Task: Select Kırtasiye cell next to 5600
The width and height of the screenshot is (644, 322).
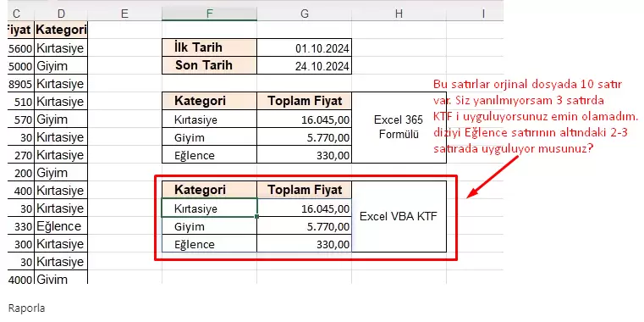Action: click(x=61, y=48)
